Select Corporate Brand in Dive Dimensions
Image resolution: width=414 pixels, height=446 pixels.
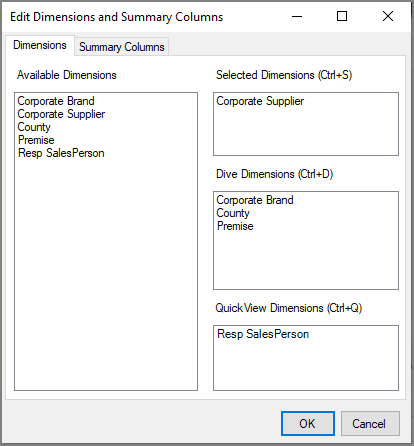pos(255,200)
